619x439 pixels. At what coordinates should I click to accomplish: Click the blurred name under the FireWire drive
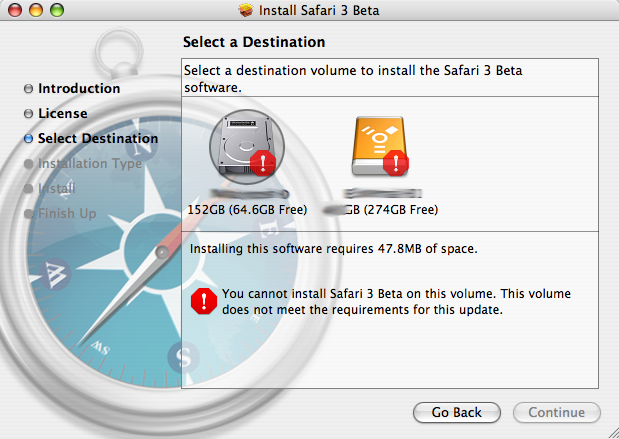(382, 193)
